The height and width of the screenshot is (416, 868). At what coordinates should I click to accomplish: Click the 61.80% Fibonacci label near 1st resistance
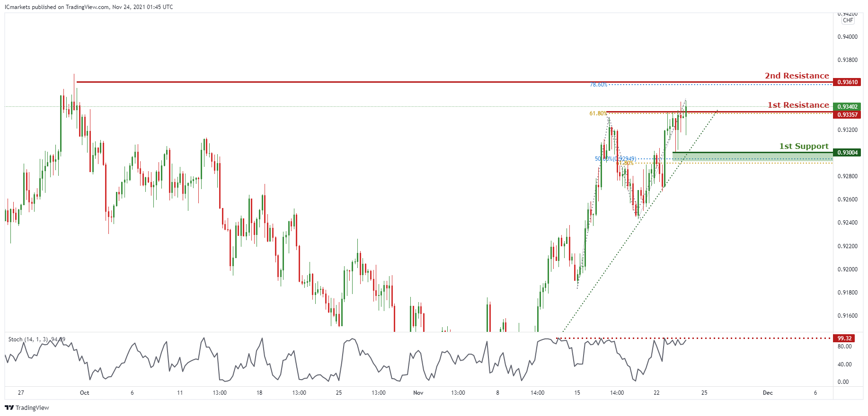[x=598, y=113]
